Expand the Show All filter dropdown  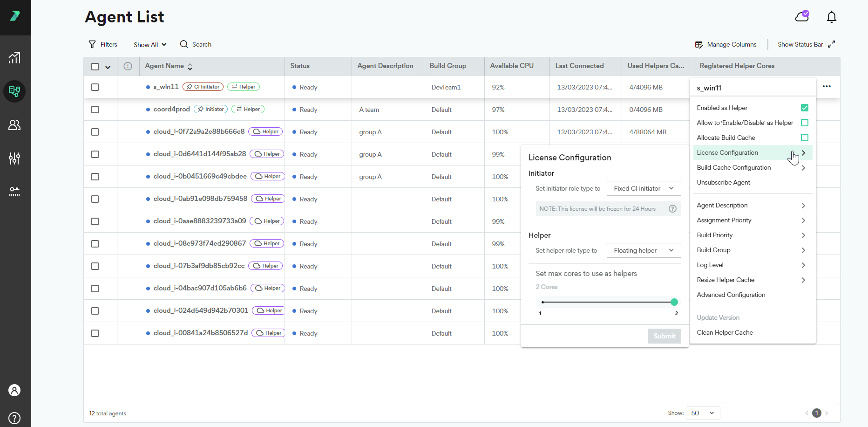pyautogui.click(x=149, y=45)
